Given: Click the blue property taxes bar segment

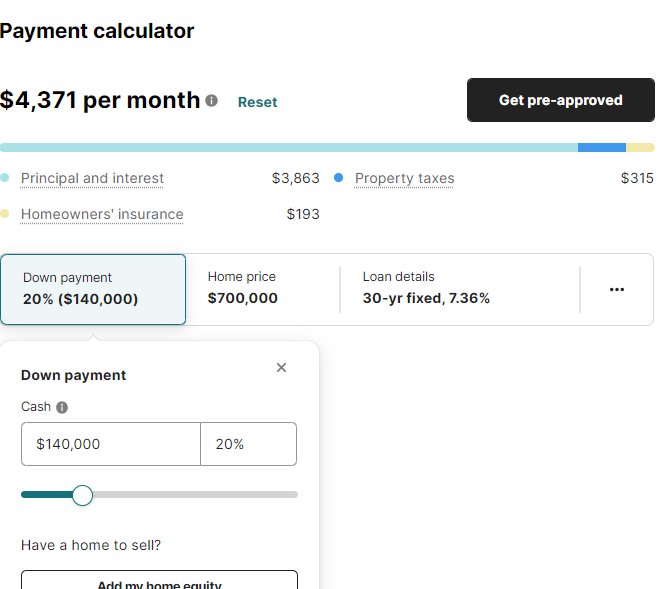Looking at the screenshot, I should coord(602,148).
